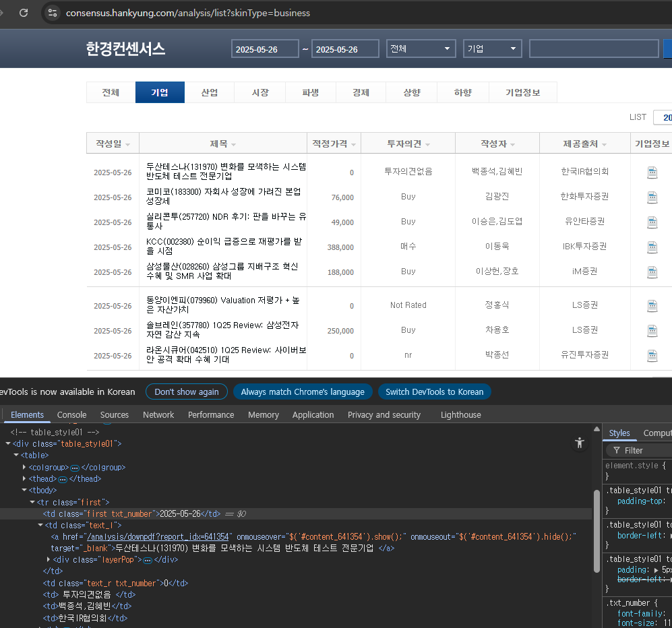Switch to DevTools Console tab
Screen dimensions: 672x628
pyautogui.click(x=71, y=414)
